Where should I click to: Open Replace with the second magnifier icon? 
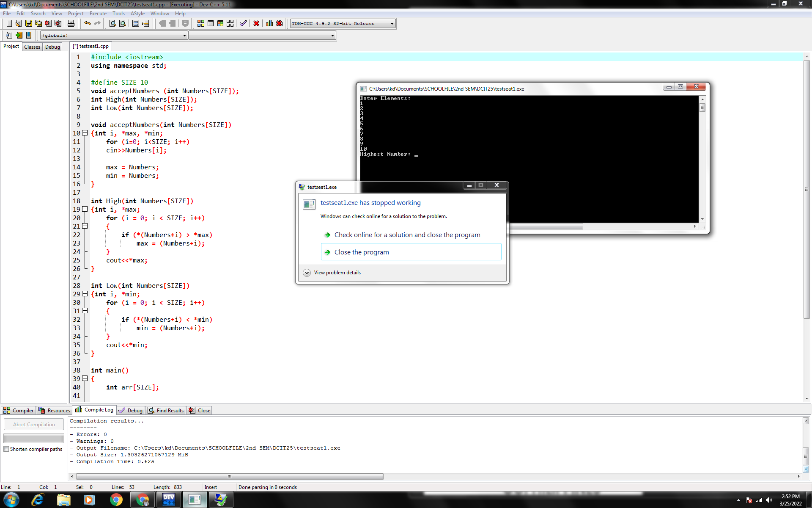pos(123,23)
